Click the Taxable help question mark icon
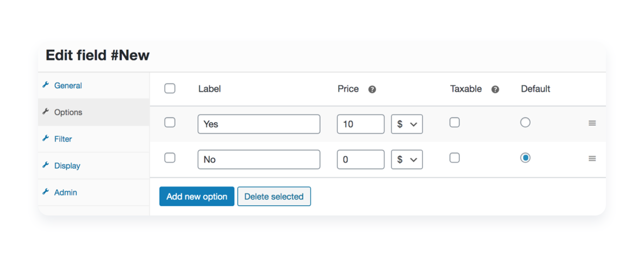 [x=495, y=90]
